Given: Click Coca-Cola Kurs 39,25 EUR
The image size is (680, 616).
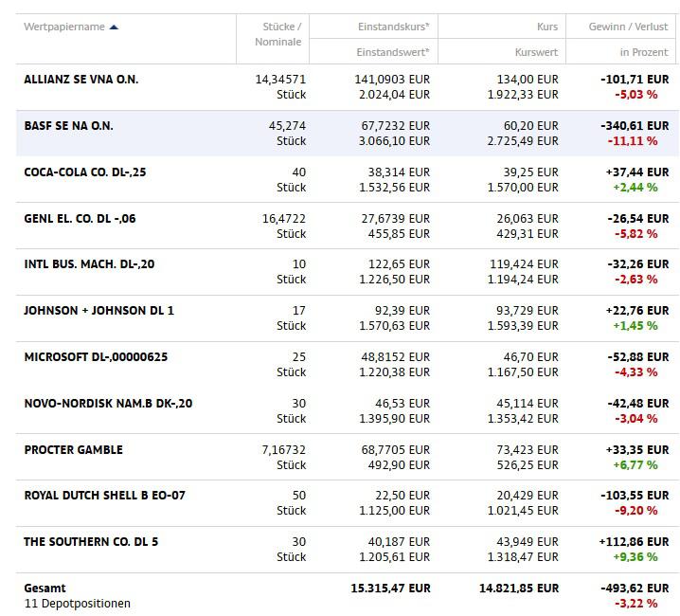Looking at the screenshot, I should [530, 172].
